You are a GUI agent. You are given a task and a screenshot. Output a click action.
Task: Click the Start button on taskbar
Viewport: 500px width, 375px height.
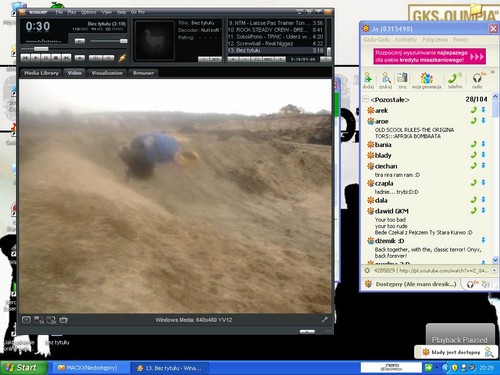[x=22, y=368]
